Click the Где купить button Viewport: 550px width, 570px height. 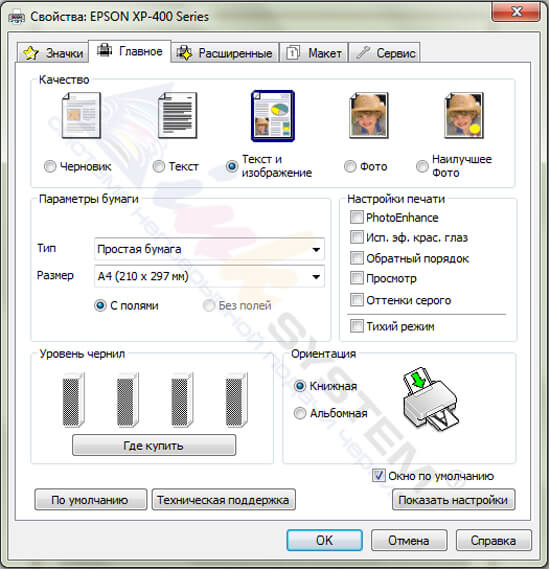click(x=154, y=445)
